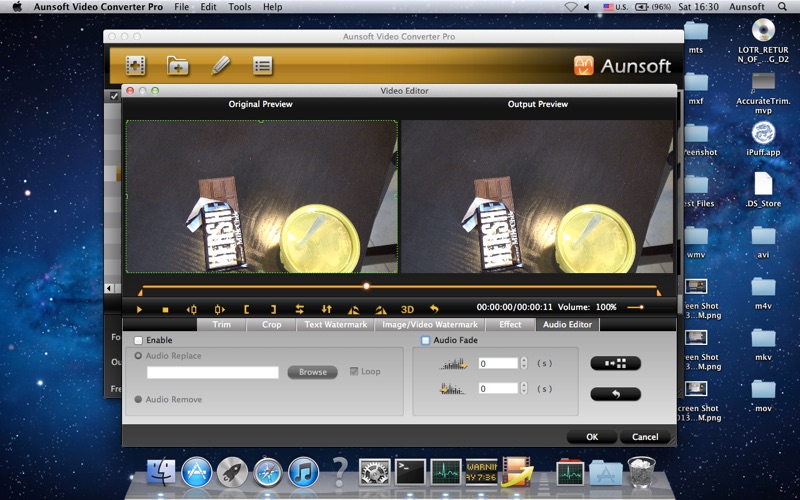Click the Add Folder icon in main toolbar
The width and height of the screenshot is (800, 500).
[177, 66]
